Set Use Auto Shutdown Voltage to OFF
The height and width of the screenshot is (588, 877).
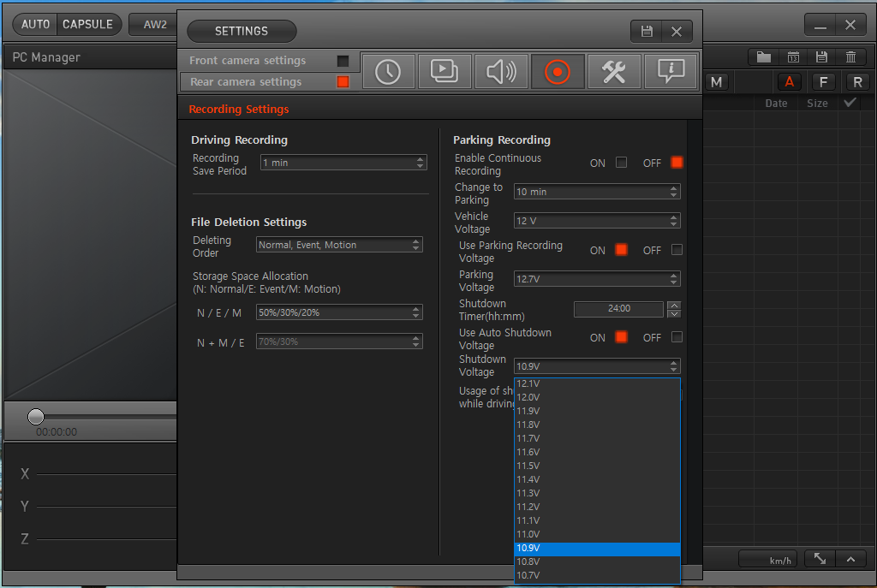pos(677,337)
